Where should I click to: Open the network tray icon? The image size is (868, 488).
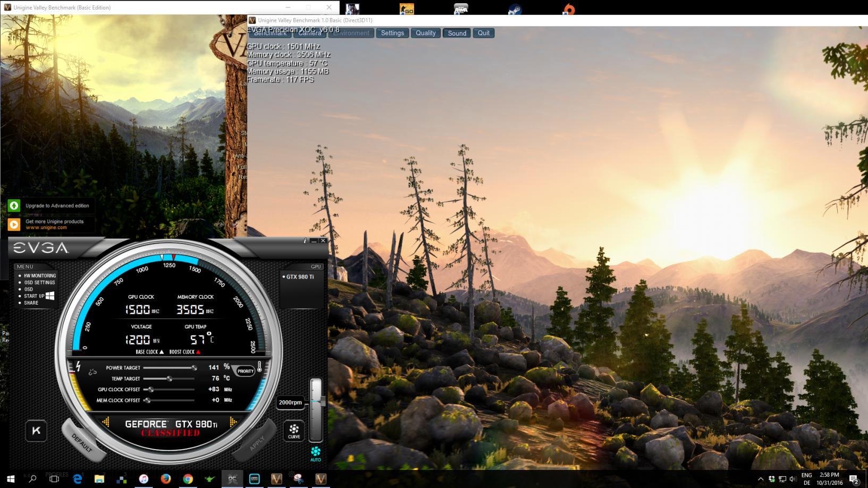[x=782, y=479]
